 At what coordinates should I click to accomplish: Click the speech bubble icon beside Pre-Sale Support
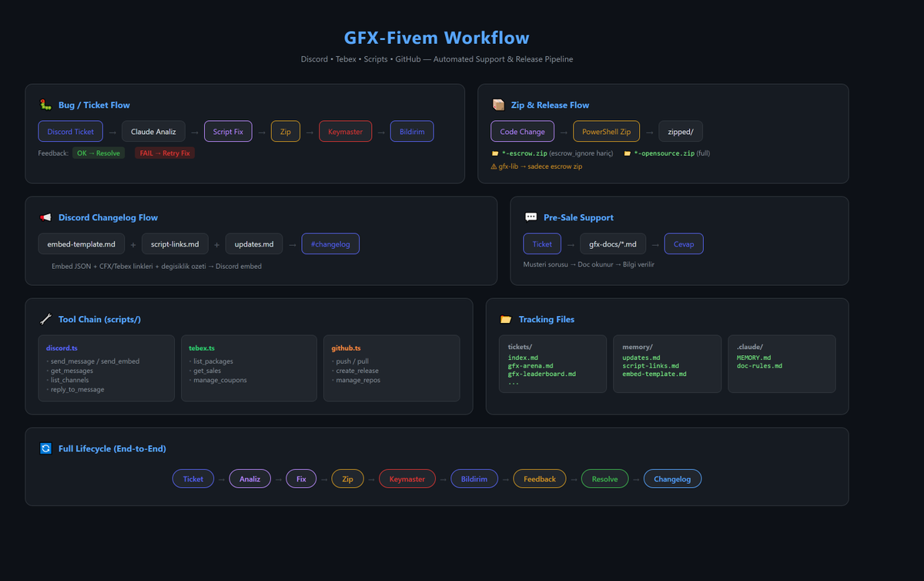(531, 217)
